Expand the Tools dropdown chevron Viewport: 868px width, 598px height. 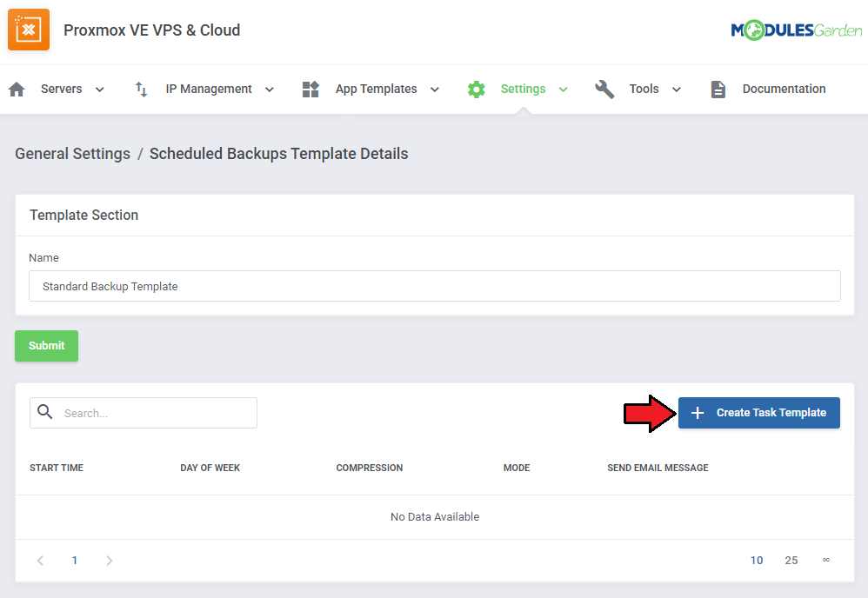click(x=676, y=90)
